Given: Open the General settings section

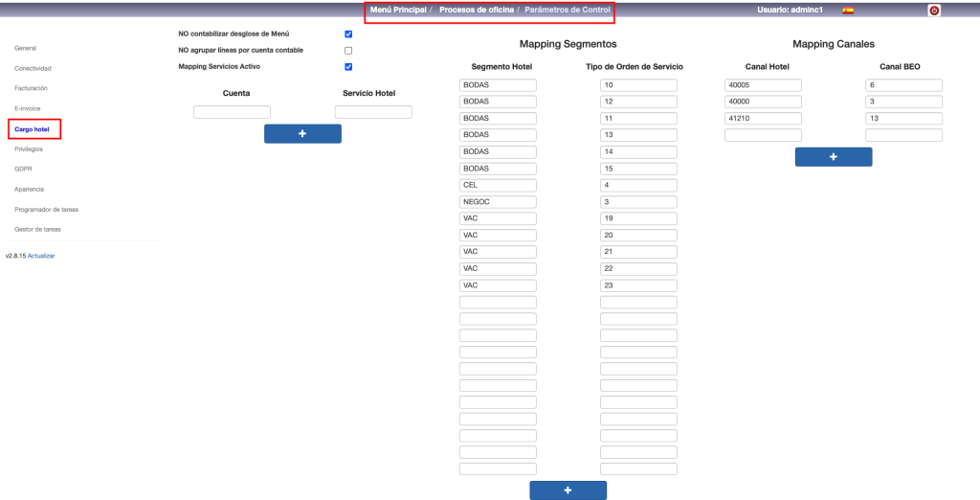Looking at the screenshot, I should point(26,48).
